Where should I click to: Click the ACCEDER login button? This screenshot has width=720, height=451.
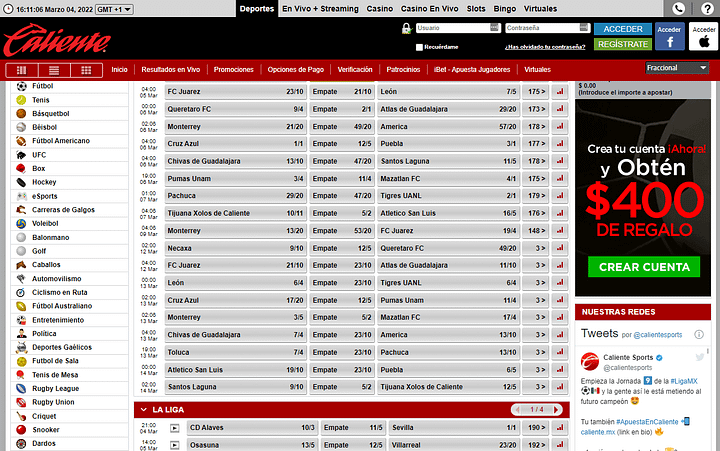(623, 29)
